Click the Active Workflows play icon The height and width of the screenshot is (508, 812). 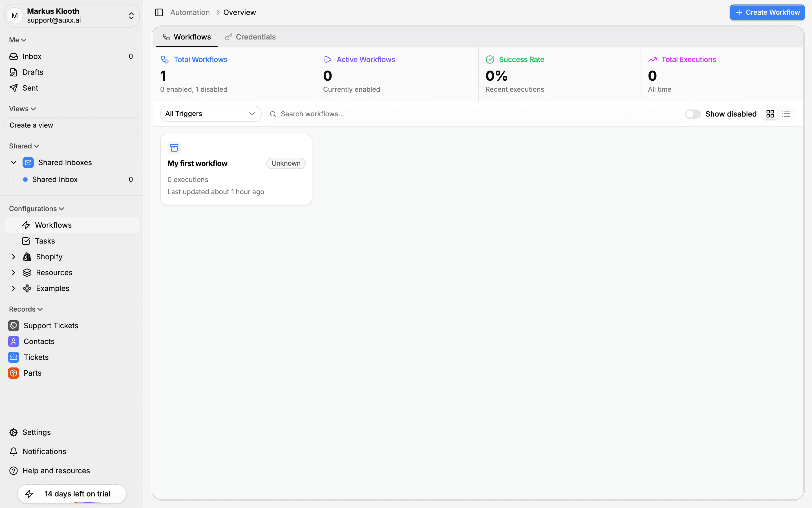pyautogui.click(x=328, y=60)
